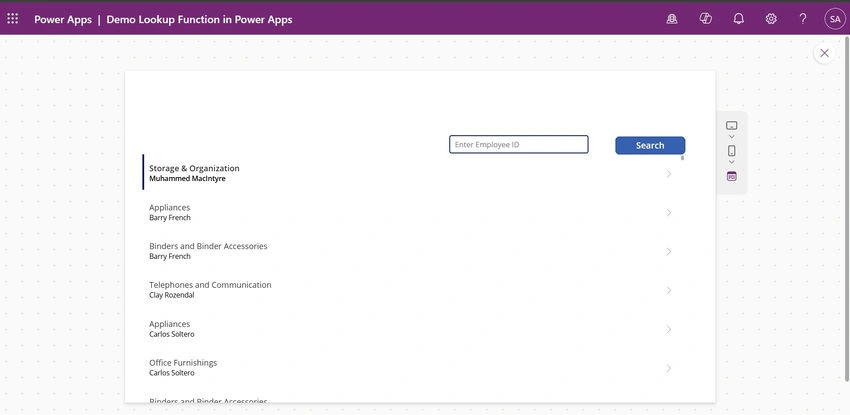Open the environment icon in the header
The width and height of the screenshot is (850, 415).
(x=672, y=19)
